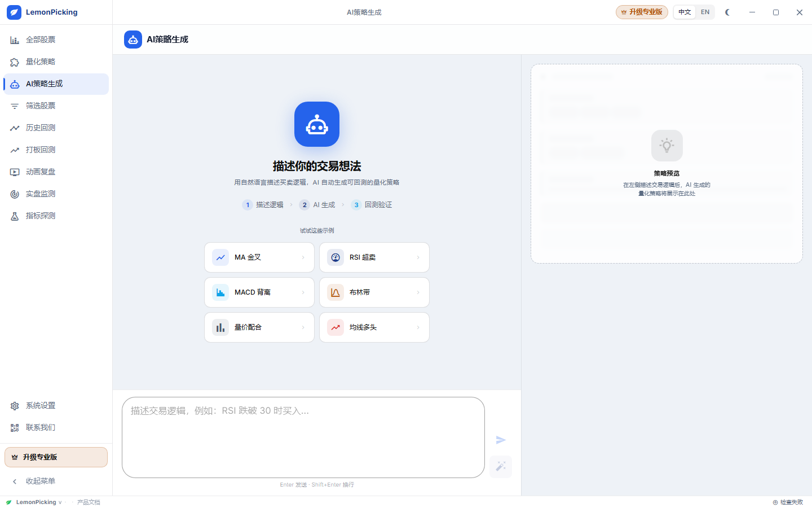Click the send arrow icon
The width and height of the screenshot is (812, 508).
click(x=501, y=440)
